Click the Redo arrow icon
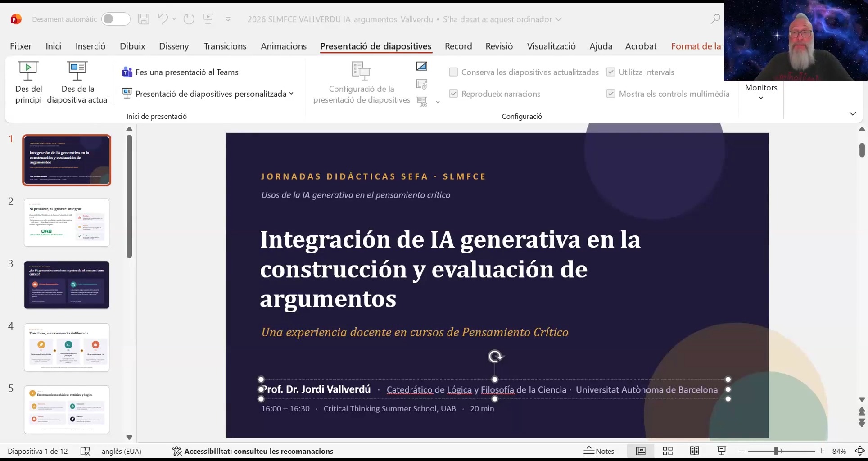The image size is (868, 461). tap(189, 19)
